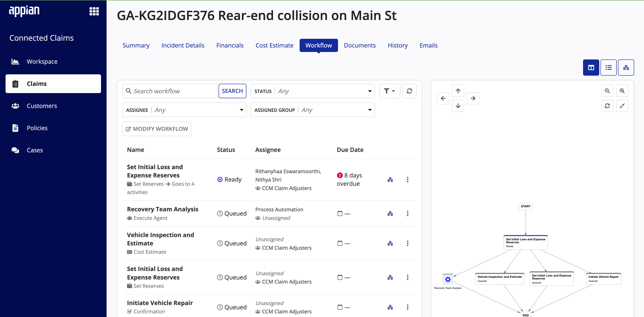Click the Modify Workflow button
The image size is (644, 317).
point(157,129)
